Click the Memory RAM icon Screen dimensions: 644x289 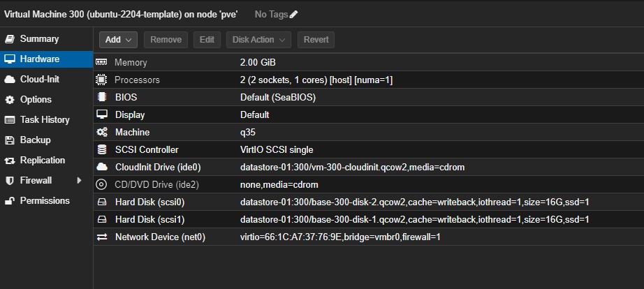point(102,63)
